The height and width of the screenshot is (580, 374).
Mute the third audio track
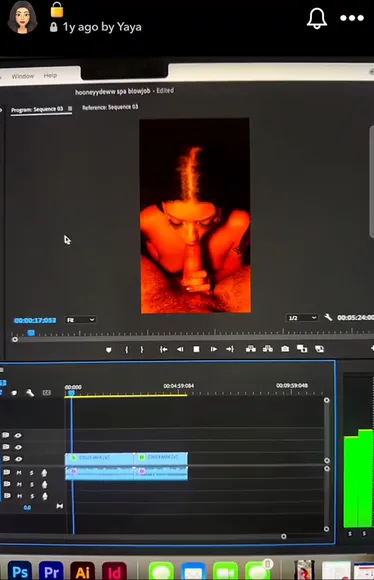(x=19, y=496)
